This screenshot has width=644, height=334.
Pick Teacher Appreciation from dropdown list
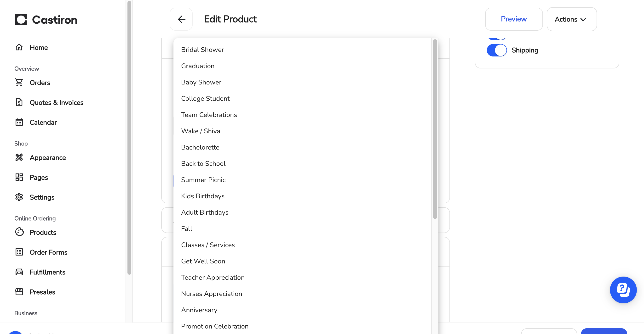click(213, 277)
